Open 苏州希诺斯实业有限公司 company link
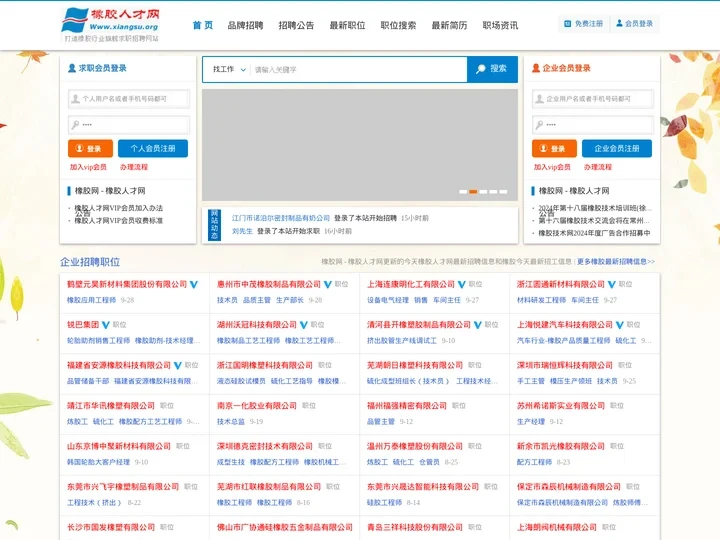Screen dimensions: 720x540 pos(561,405)
